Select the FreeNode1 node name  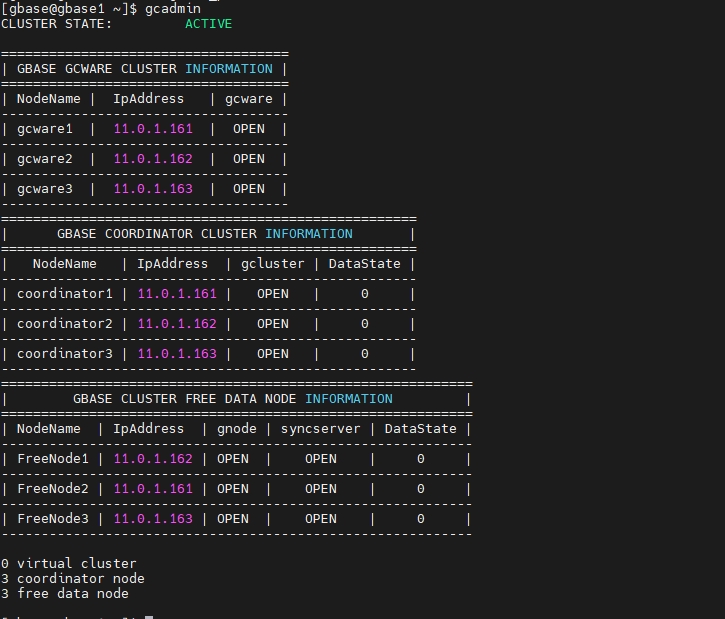(53, 459)
